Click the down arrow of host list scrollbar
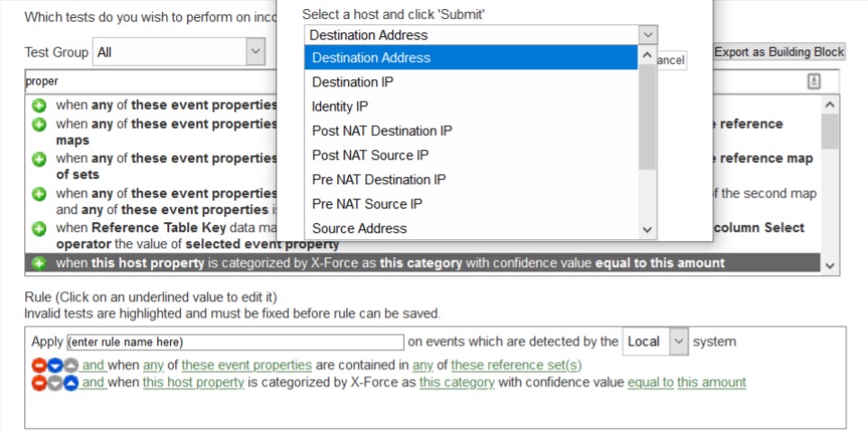868x436 pixels. [x=647, y=230]
